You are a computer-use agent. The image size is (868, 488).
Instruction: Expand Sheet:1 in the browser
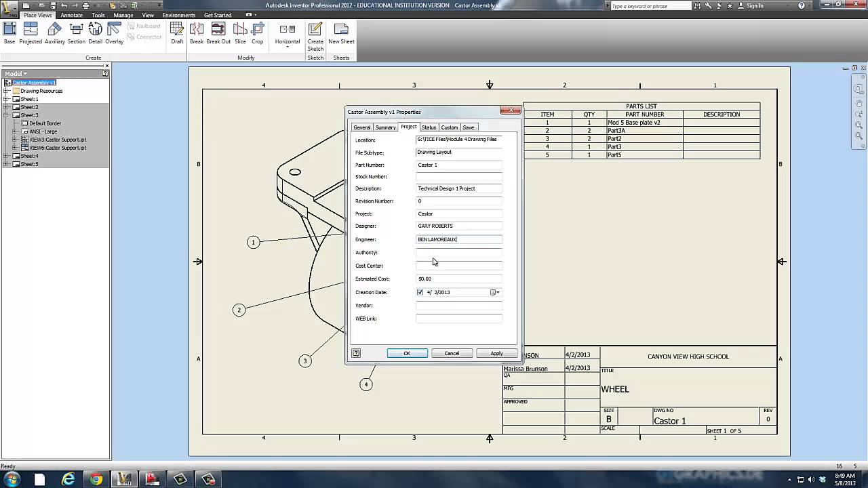pos(6,99)
